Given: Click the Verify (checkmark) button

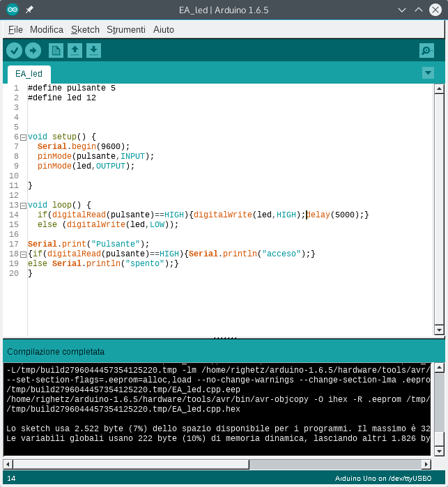Looking at the screenshot, I should (x=14, y=51).
